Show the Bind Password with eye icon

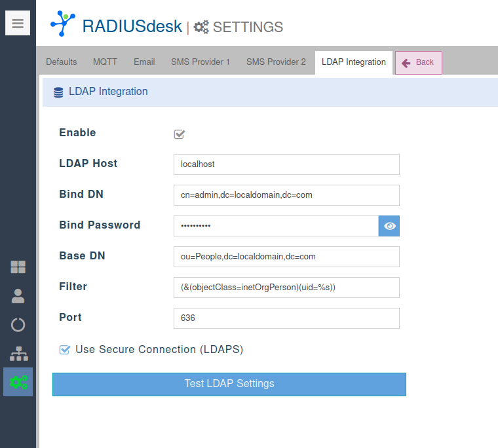pyautogui.click(x=389, y=226)
